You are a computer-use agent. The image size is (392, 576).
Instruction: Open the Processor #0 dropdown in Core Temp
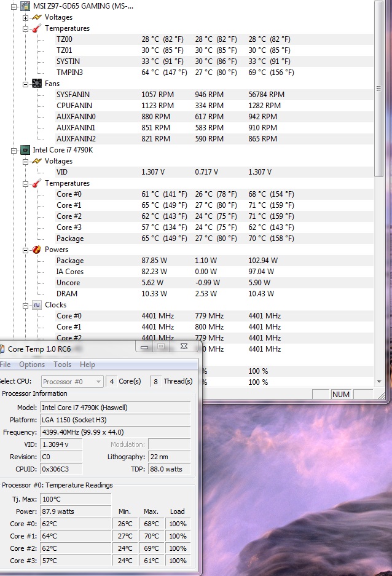(x=73, y=382)
